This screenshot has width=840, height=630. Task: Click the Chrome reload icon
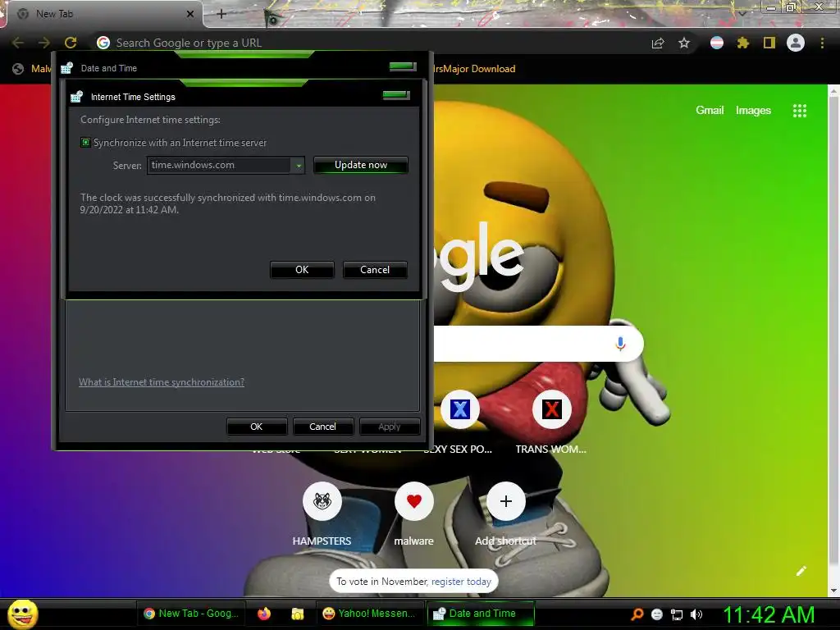point(71,43)
